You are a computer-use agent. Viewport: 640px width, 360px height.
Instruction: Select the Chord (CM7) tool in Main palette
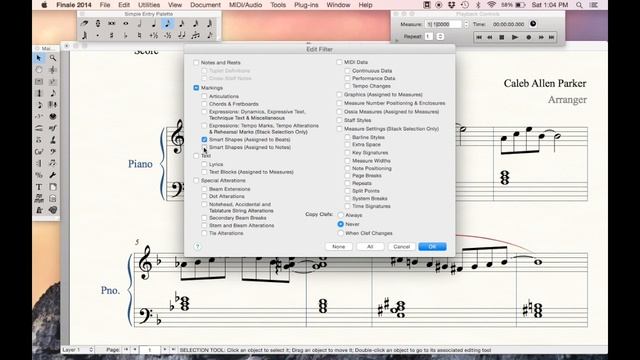click(x=39, y=151)
